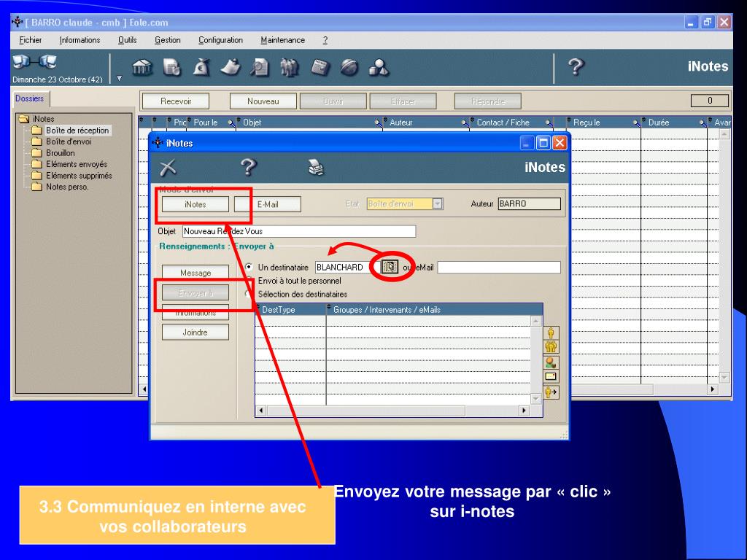747x560 pixels.
Task: Open the Outils menu
Action: pyautogui.click(x=127, y=40)
